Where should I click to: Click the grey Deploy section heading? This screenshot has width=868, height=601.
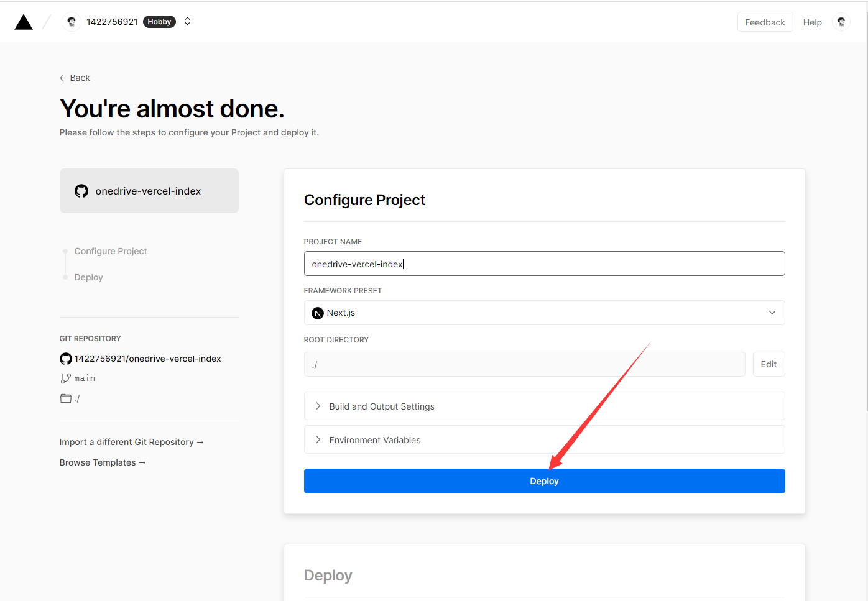click(x=328, y=576)
